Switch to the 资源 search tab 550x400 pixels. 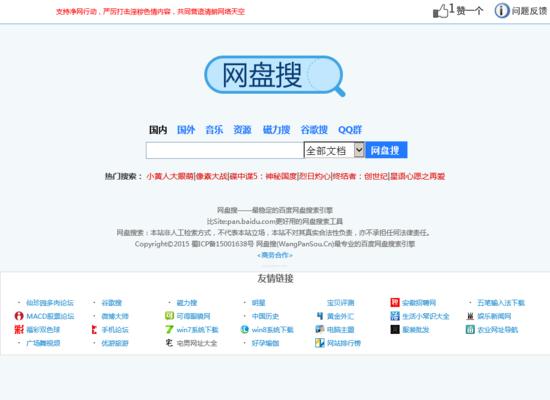(242, 130)
